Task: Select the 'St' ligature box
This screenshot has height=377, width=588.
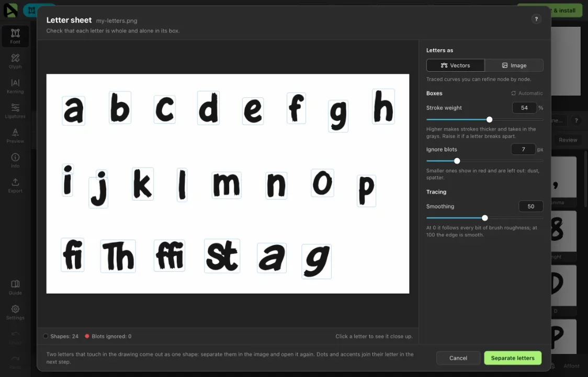Action: pyautogui.click(x=222, y=256)
